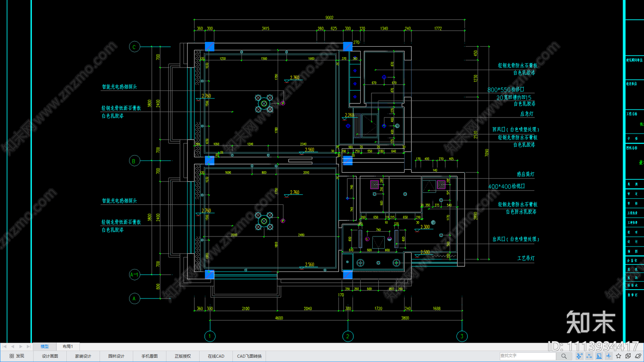Viewport: 644px width, 362px height.
Task: Open the 设计画图 link
Action: coord(50,356)
